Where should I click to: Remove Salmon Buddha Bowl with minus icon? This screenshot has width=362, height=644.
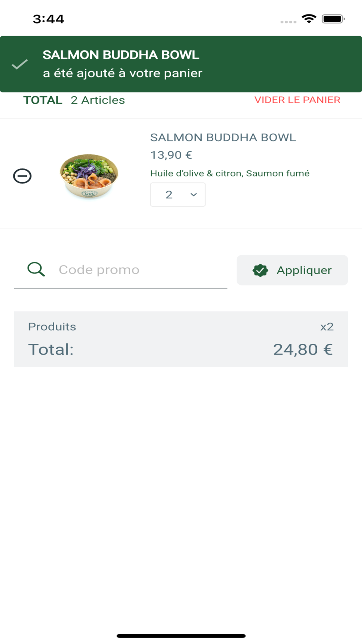pos(22,176)
